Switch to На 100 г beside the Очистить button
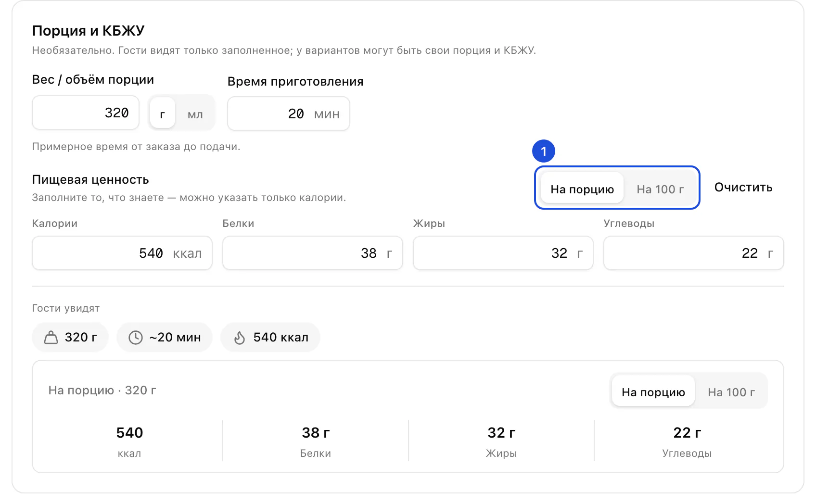 pos(660,189)
